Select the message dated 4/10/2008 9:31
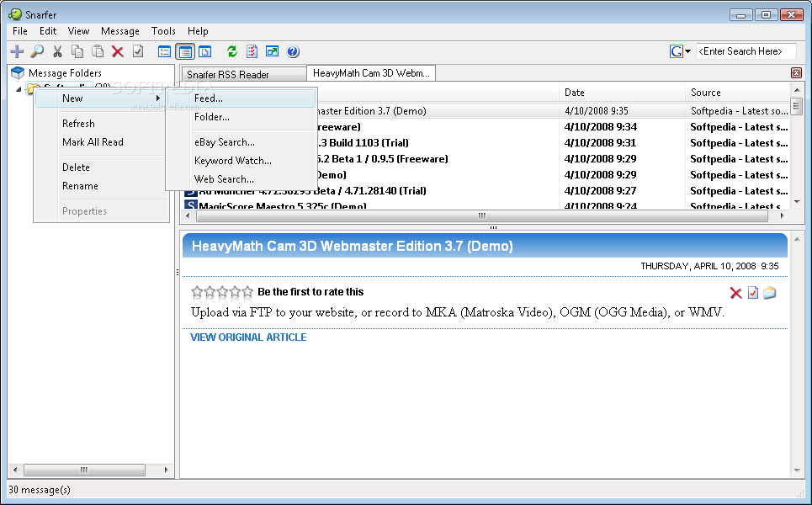The image size is (812, 505). (x=486, y=143)
